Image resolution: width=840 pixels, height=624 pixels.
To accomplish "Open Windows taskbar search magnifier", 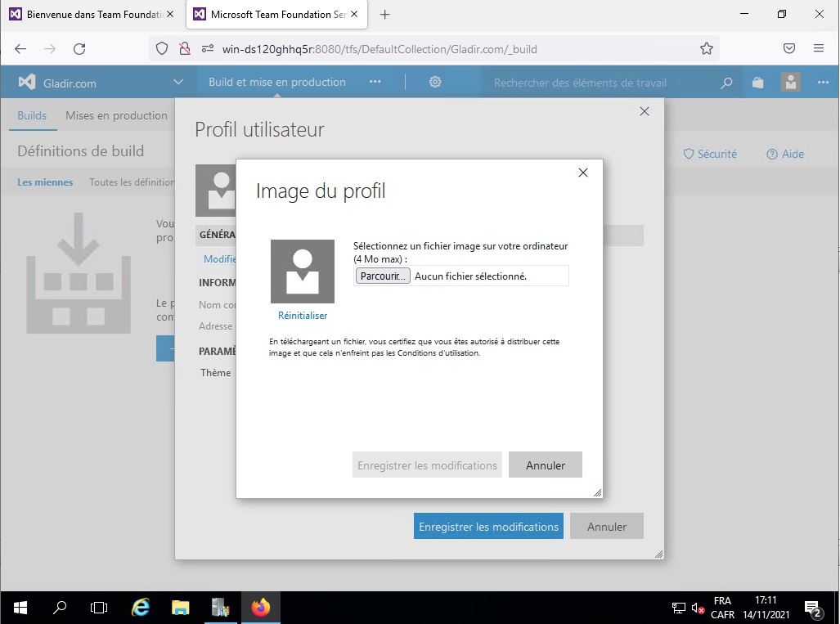I will point(60,608).
